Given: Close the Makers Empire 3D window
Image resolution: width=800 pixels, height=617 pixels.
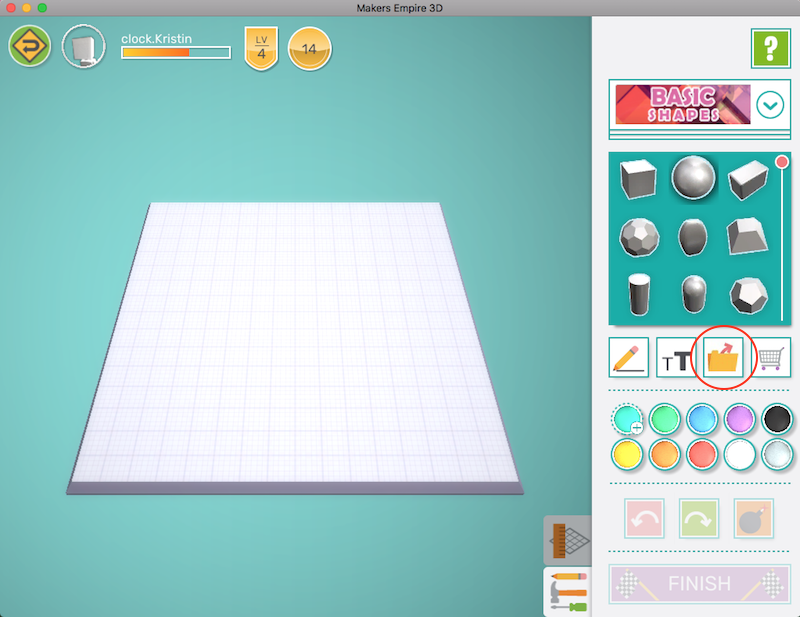Looking at the screenshot, I should pos(11,8).
